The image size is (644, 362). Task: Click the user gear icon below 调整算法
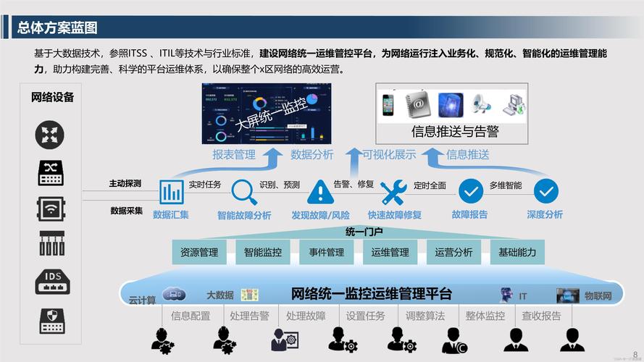[x=402, y=340]
